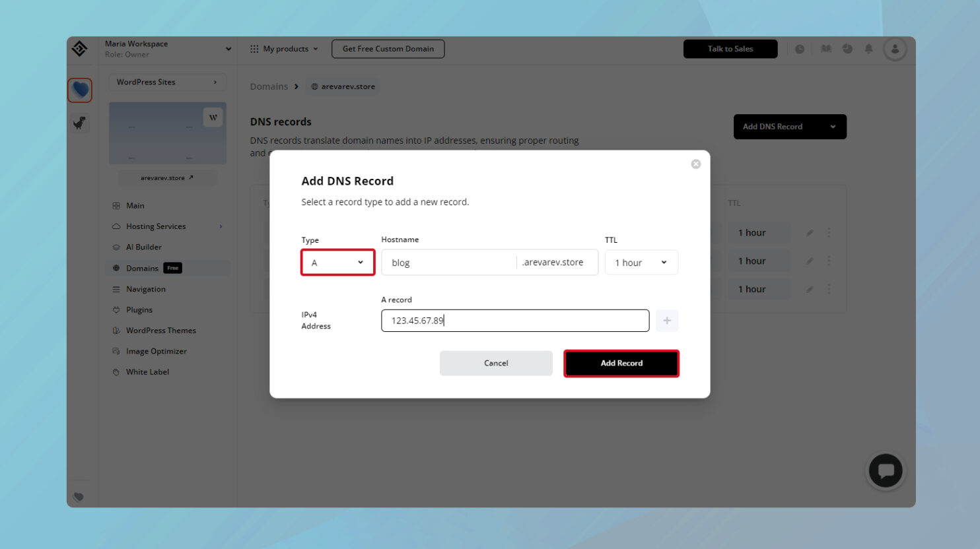This screenshot has width=980, height=549.
Task: Click Get Free Custom Domain
Action: tap(388, 48)
